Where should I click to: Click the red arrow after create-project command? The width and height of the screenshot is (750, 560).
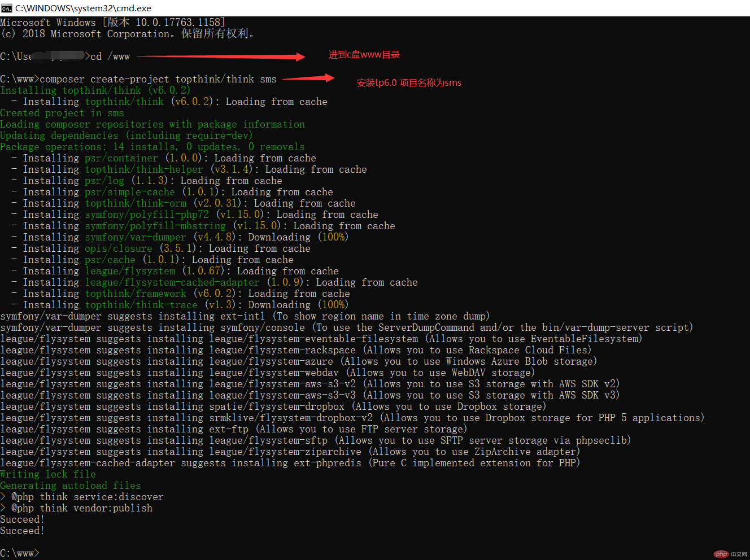(308, 78)
